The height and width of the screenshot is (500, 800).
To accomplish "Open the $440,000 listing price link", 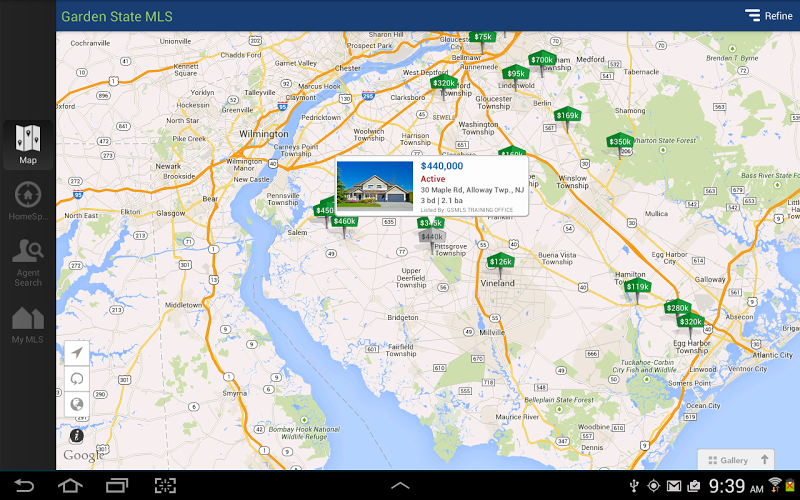I will click(442, 166).
